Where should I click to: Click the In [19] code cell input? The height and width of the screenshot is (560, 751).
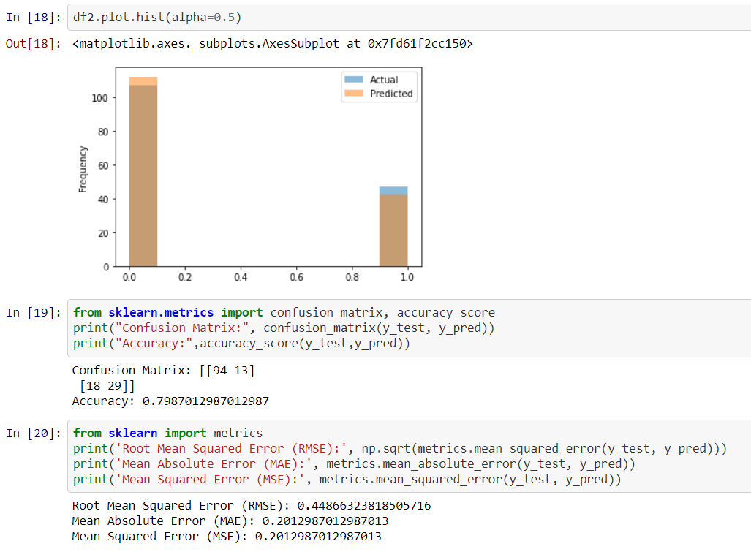pyautogui.click(x=410, y=328)
